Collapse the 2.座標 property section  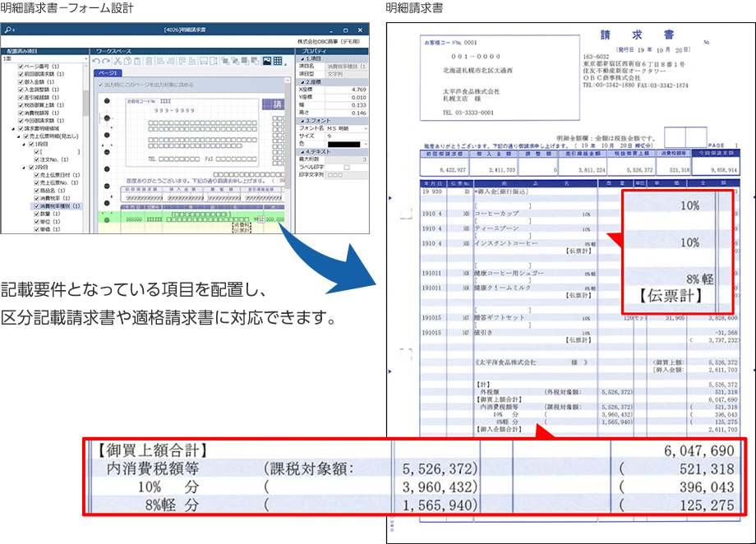[x=302, y=82]
